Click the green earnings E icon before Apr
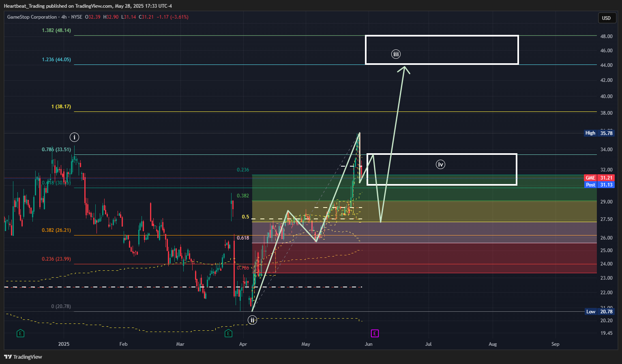The image size is (622, 364). (x=229, y=334)
